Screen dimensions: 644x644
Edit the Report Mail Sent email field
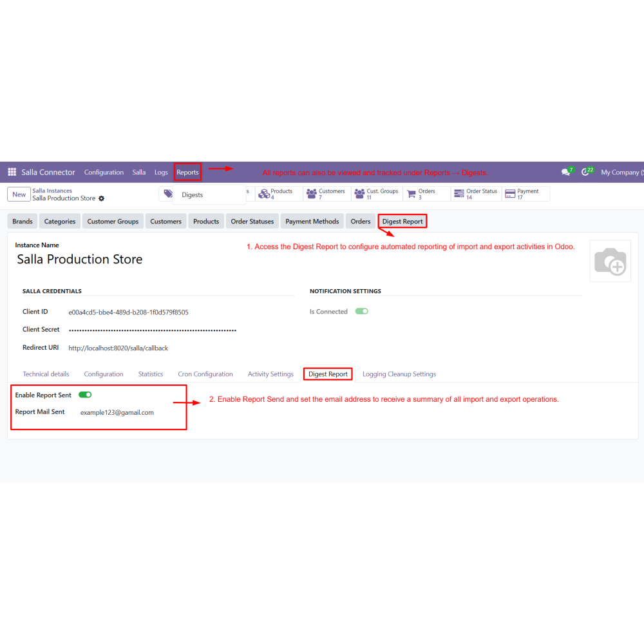tap(117, 412)
